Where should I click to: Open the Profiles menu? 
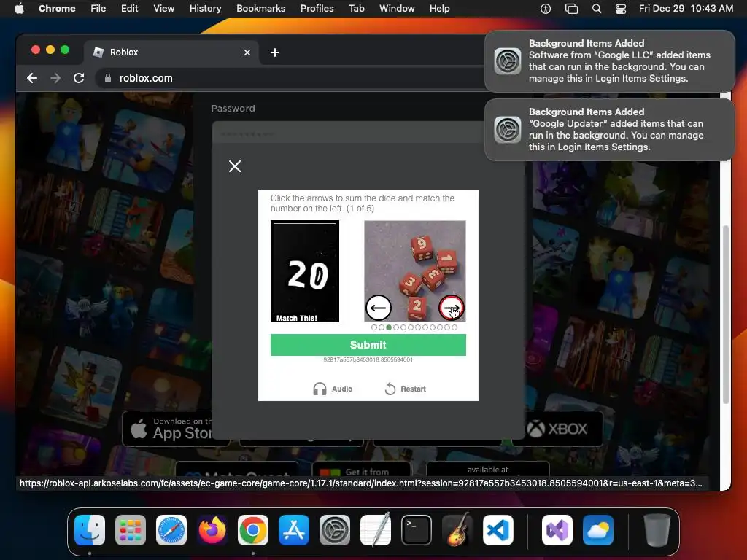(x=317, y=8)
